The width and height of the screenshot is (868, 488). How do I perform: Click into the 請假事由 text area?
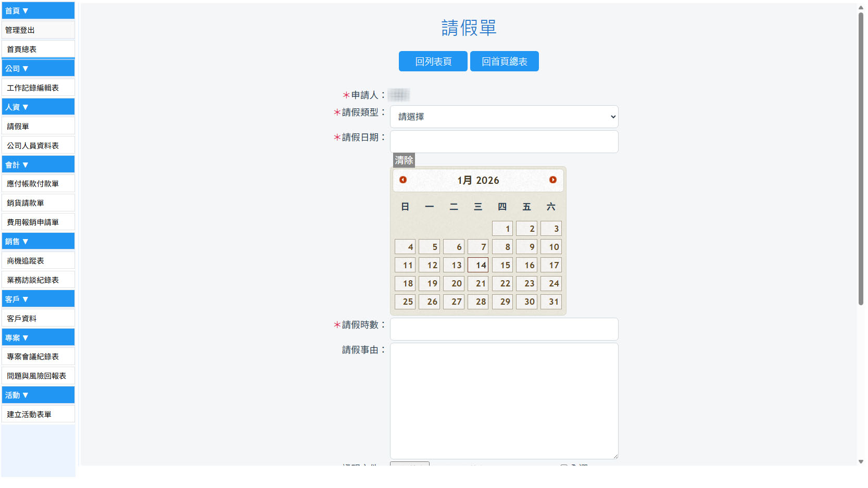(x=504, y=401)
